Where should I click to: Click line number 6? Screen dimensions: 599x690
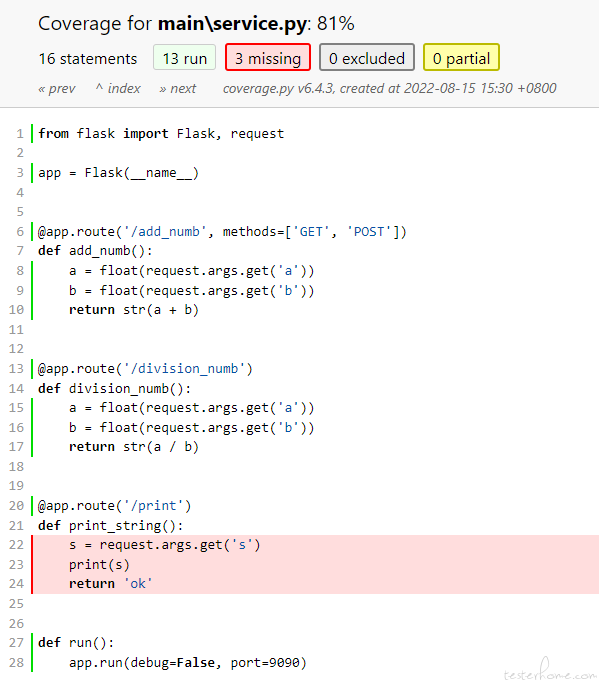coord(20,231)
